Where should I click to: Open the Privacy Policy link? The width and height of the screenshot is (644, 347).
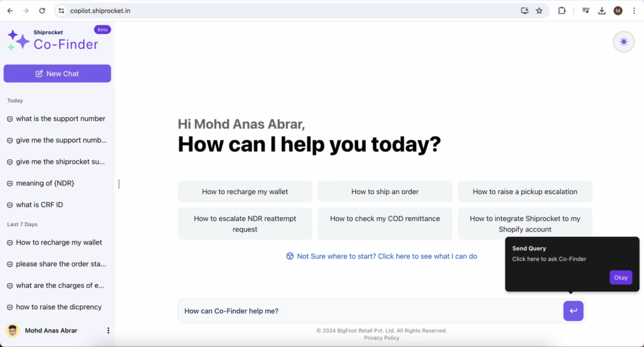pyautogui.click(x=381, y=338)
